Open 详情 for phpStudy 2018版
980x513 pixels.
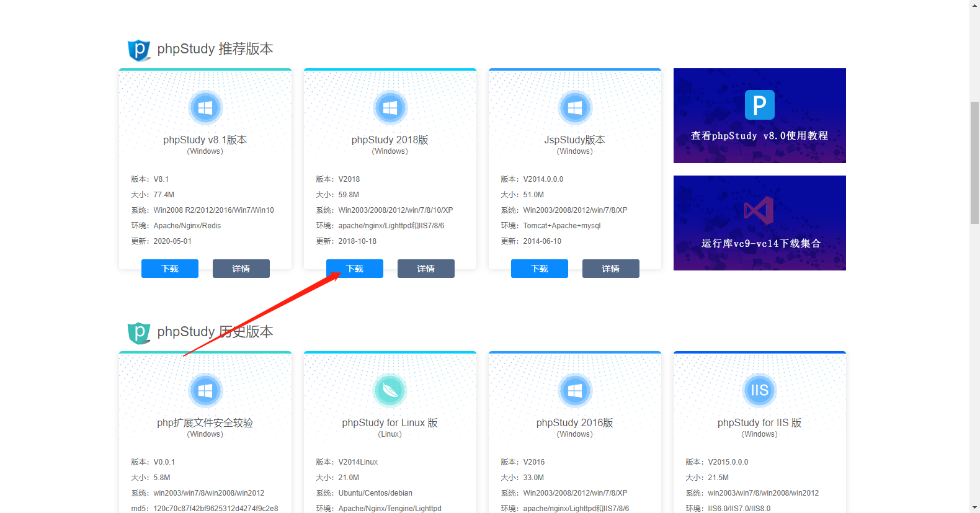(x=426, y=269)
